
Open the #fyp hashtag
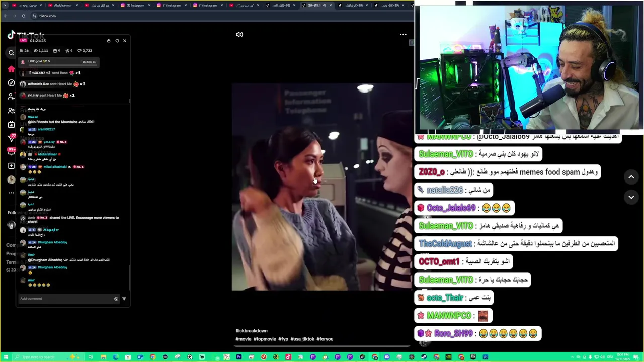[x=283, y=339]
